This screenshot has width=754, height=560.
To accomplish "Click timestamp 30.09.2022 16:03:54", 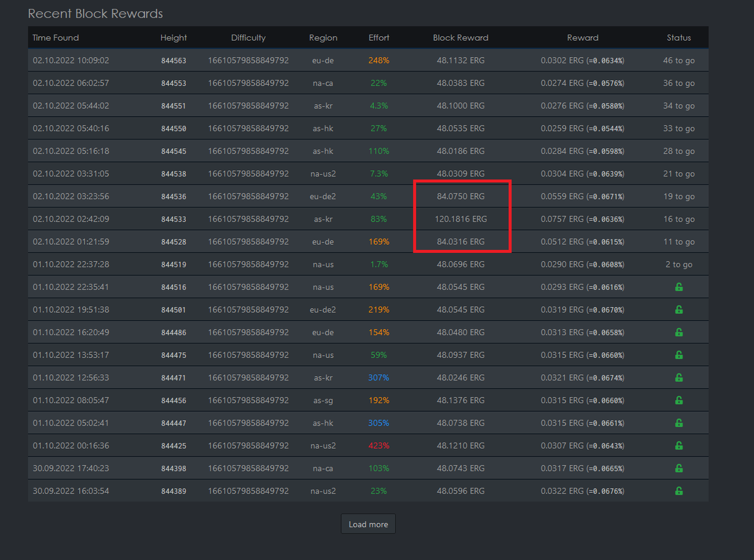I will pos(71,490).
